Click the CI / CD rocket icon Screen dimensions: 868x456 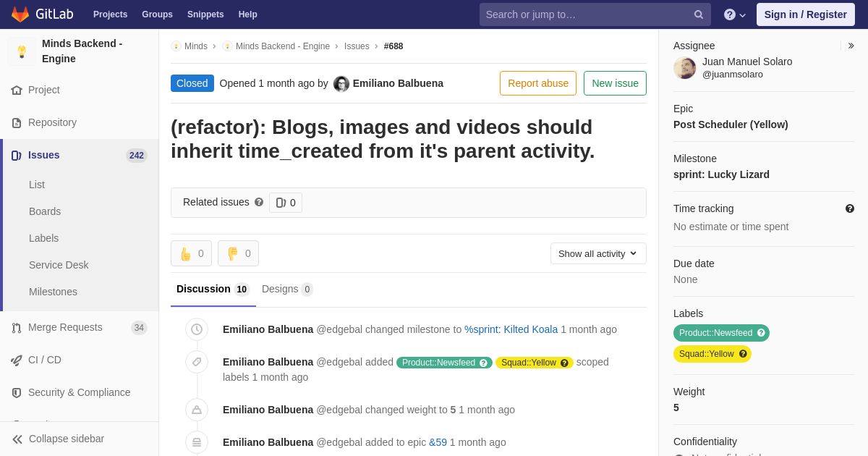point(17,360)
